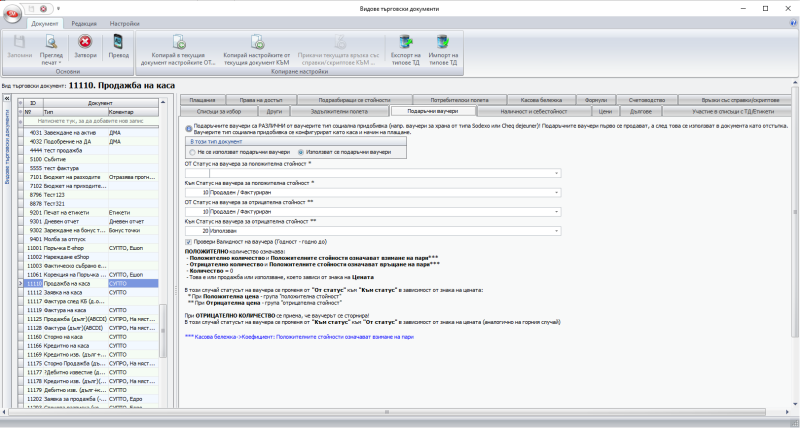This screenshot has width=800, height=428.
Task: Open the Наличност и себестойност tab
Action: click(x=534, y=111)
